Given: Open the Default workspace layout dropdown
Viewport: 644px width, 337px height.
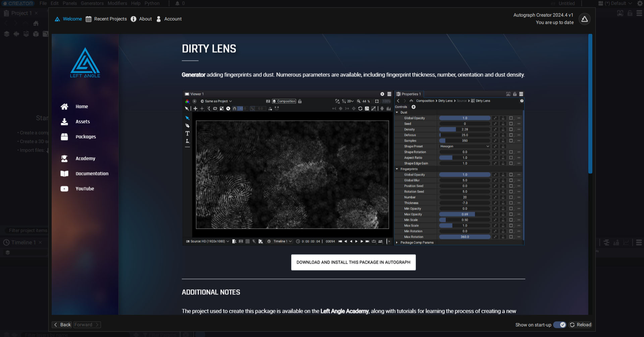Looking at the screenshot, I should (x=615, y=3).
